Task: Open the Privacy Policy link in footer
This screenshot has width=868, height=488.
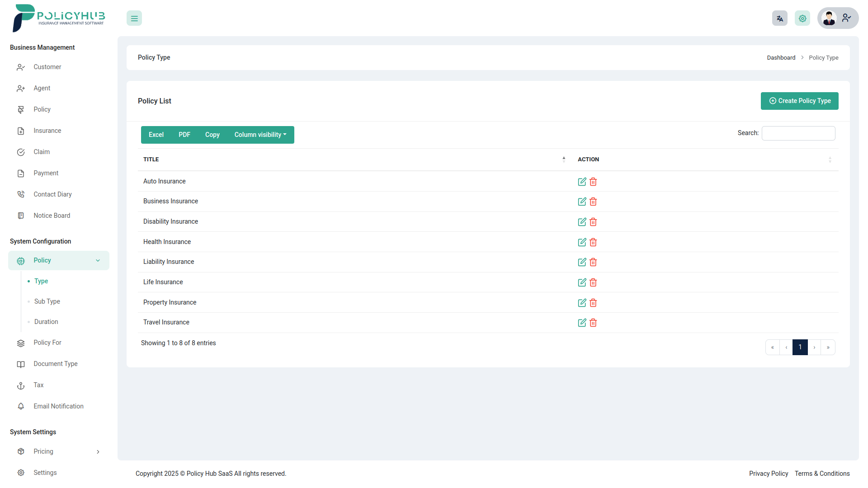Action: (x=769, y=474)
